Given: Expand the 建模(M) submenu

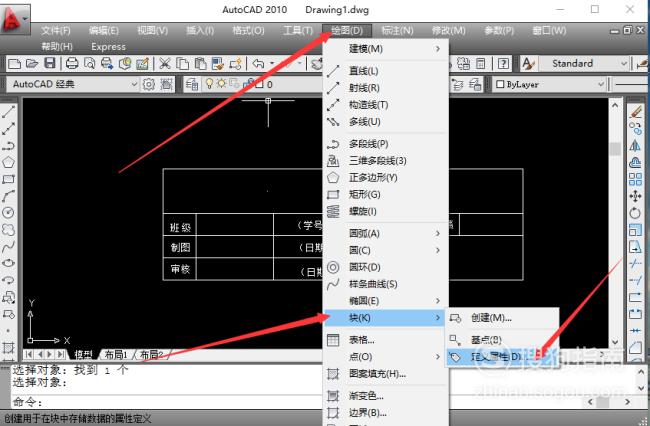Looking at the screenshot, I should (x=386, y=49).
